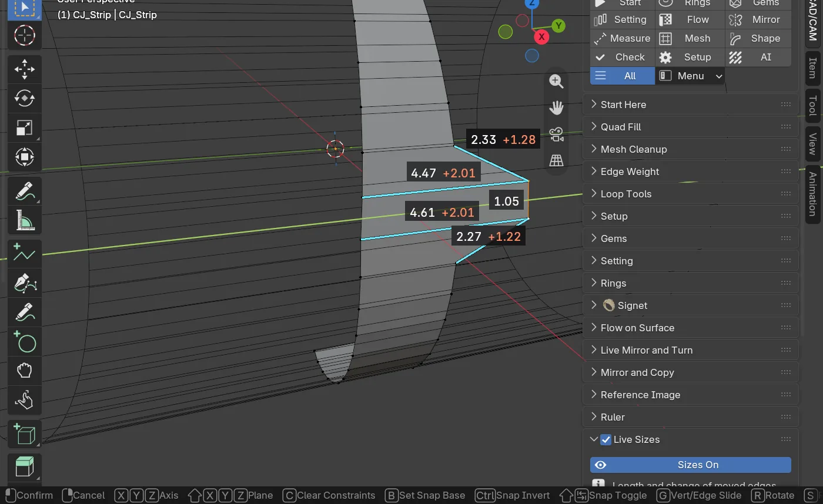Screen dimensions: 823x504
Task: Expand the Loop Tools panel
Action: (691, 194)
